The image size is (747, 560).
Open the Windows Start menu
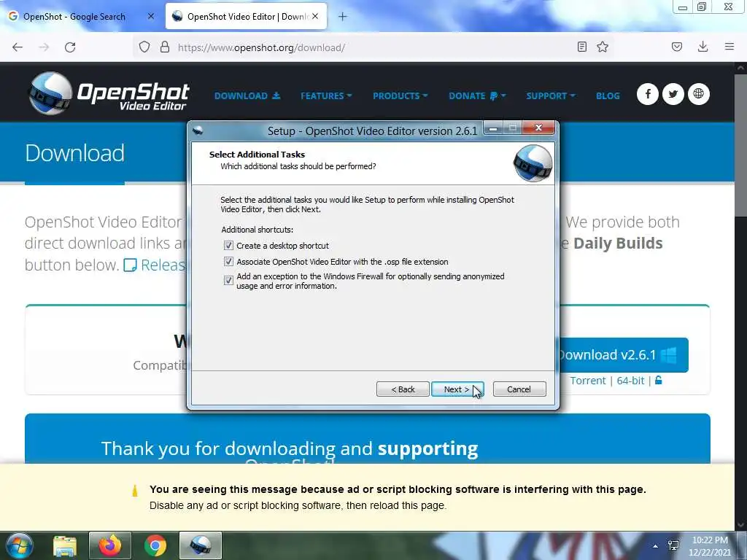click(20, 545)
